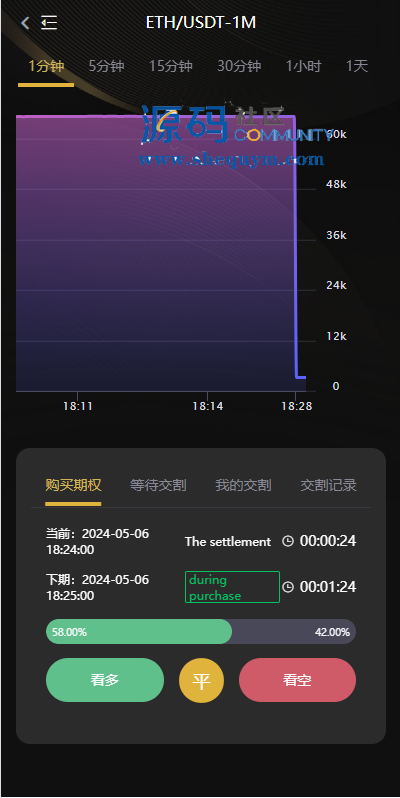The image size is (400, 798).
Task: Click the clock icon beside 00:01:24
Action: click(288, 587)
